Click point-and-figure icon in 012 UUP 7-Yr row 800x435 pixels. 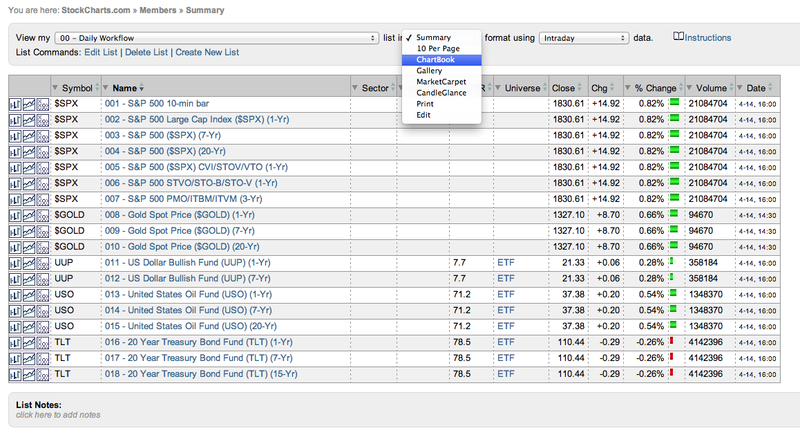[42, 279]
